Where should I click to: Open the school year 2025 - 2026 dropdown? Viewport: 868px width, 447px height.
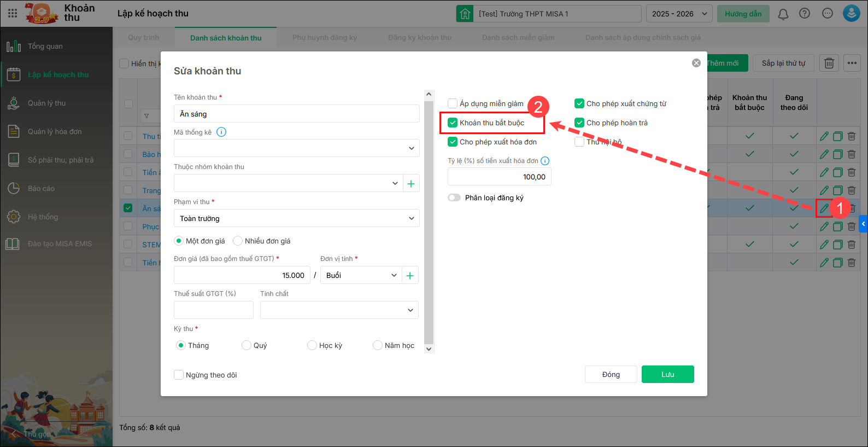pyautogui.click(x=679, y=14)
